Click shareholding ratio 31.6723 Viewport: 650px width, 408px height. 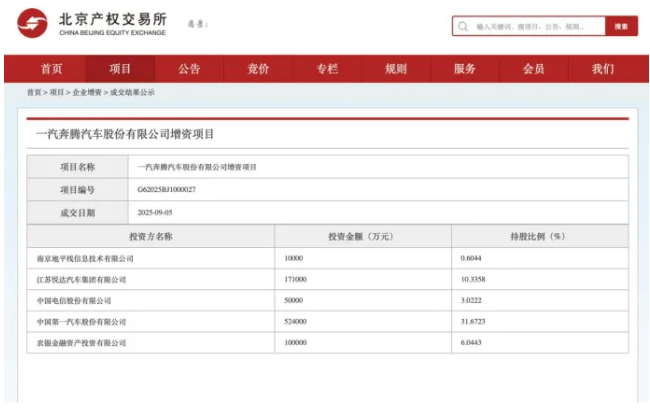tap(473, 321)
